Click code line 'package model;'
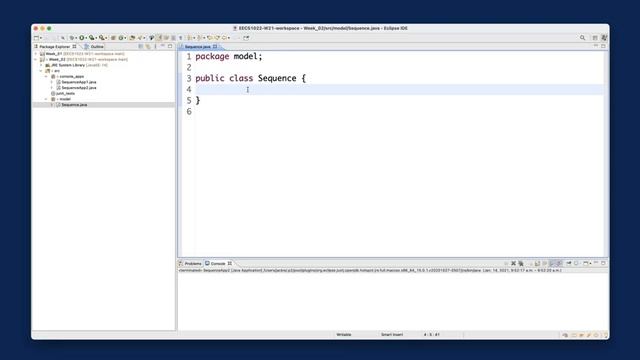Screen dimensions: 640x360 229,56
